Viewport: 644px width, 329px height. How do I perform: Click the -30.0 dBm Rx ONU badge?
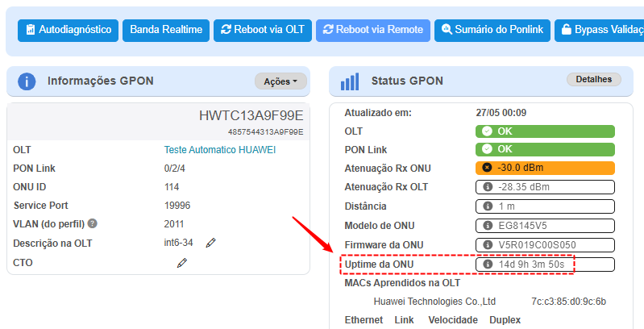click(545, 168)
